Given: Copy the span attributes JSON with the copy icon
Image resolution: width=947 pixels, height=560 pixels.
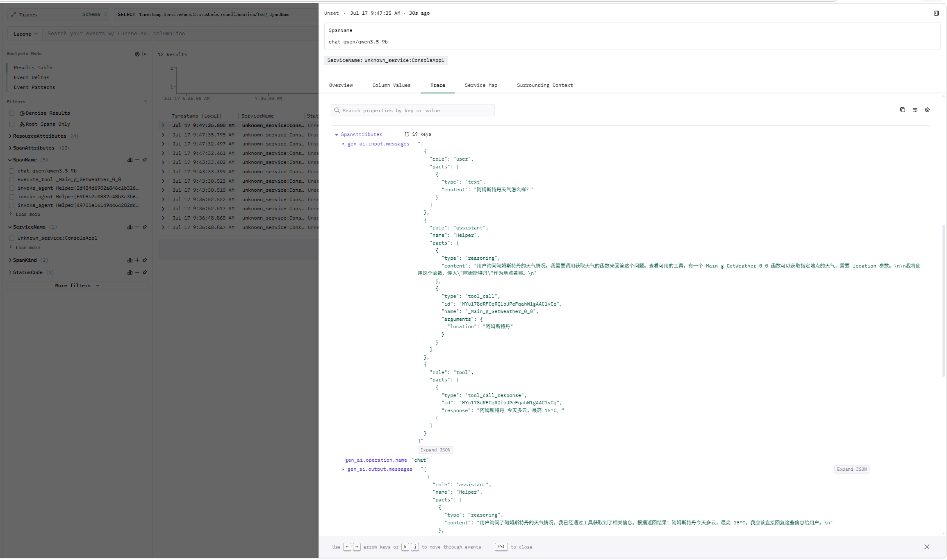Looking at the screenshot, I should 902,110.
